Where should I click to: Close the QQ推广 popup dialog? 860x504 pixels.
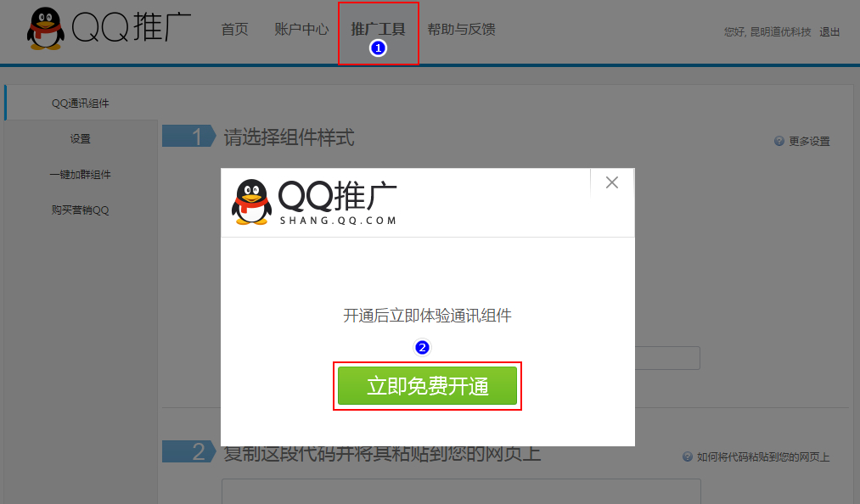(612, 182)
